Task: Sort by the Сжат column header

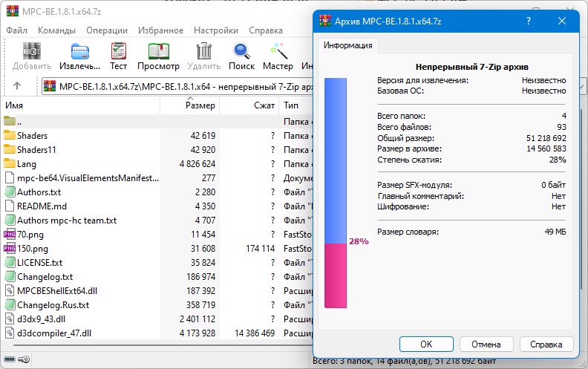Action: coord(249,105)
